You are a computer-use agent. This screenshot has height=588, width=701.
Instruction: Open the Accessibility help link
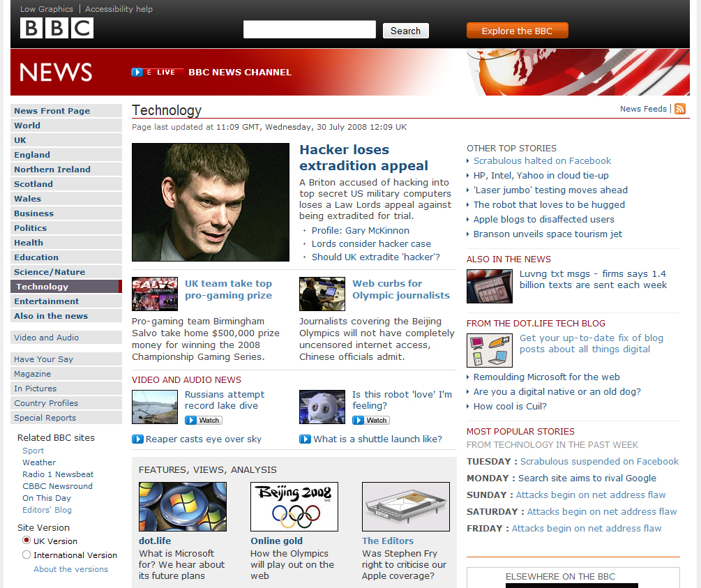pos(119,9)
